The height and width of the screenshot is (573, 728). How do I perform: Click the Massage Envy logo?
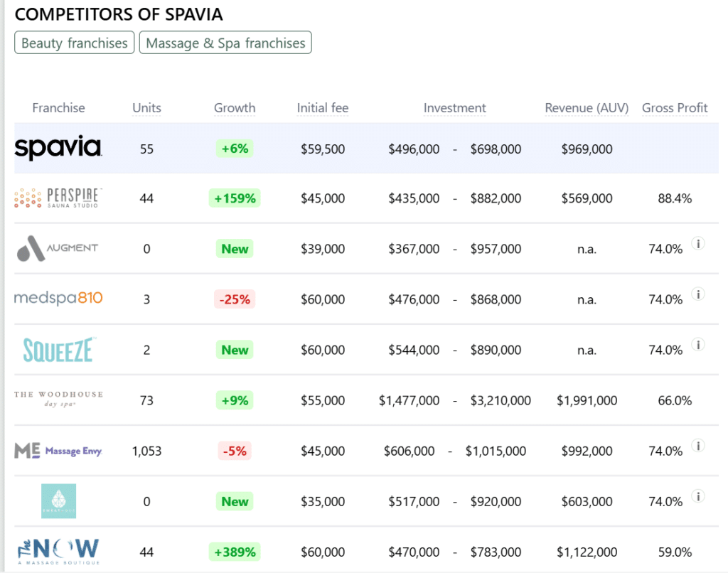(x=58, y=451)
